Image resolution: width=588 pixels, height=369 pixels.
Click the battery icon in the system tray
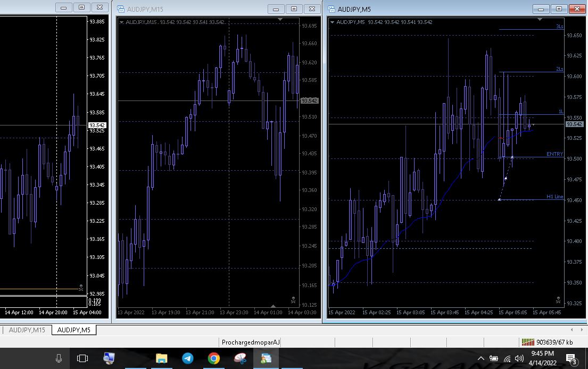click(493, 359)
